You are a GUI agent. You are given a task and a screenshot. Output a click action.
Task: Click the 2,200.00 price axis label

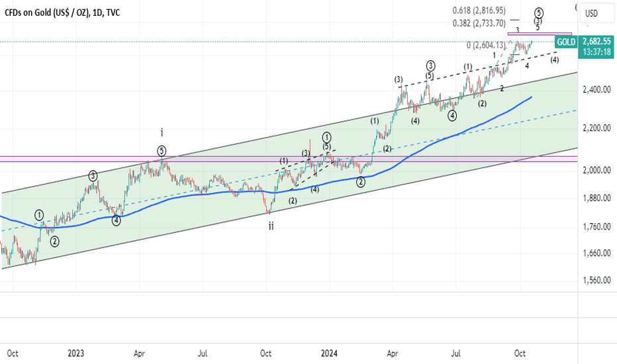[596, 128]
